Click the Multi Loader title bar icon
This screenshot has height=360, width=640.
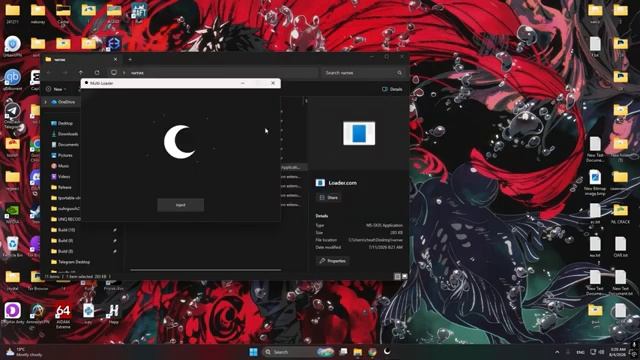pos(86,83)
